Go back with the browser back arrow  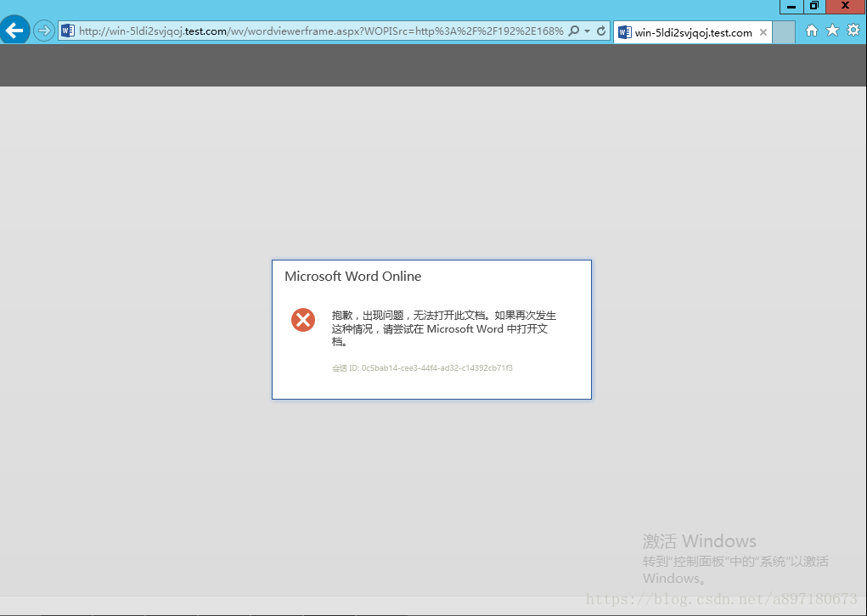pos(15,30)
